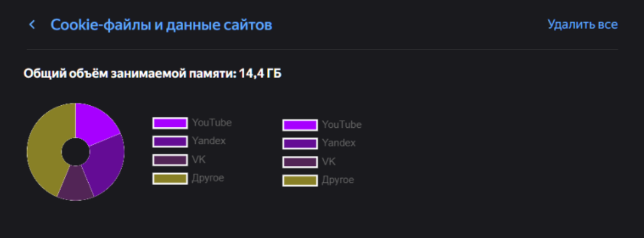
Task: Select the plum VK slice of the donut
Action: pyautogui.click(x=74, y=184)
